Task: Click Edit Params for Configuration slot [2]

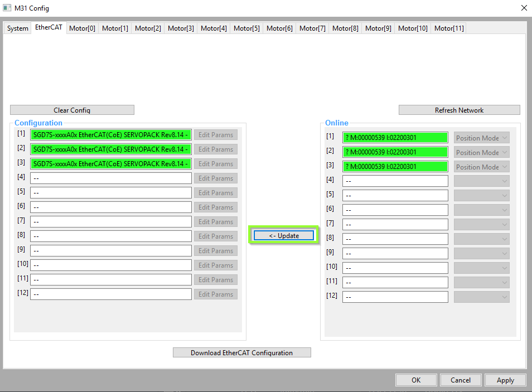Action: pos(216,149)
